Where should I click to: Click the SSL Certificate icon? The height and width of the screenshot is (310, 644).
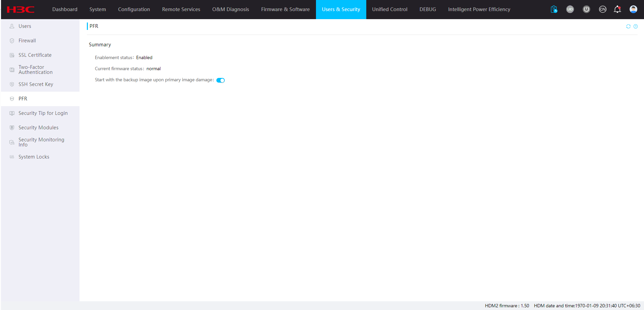(12, 55)
